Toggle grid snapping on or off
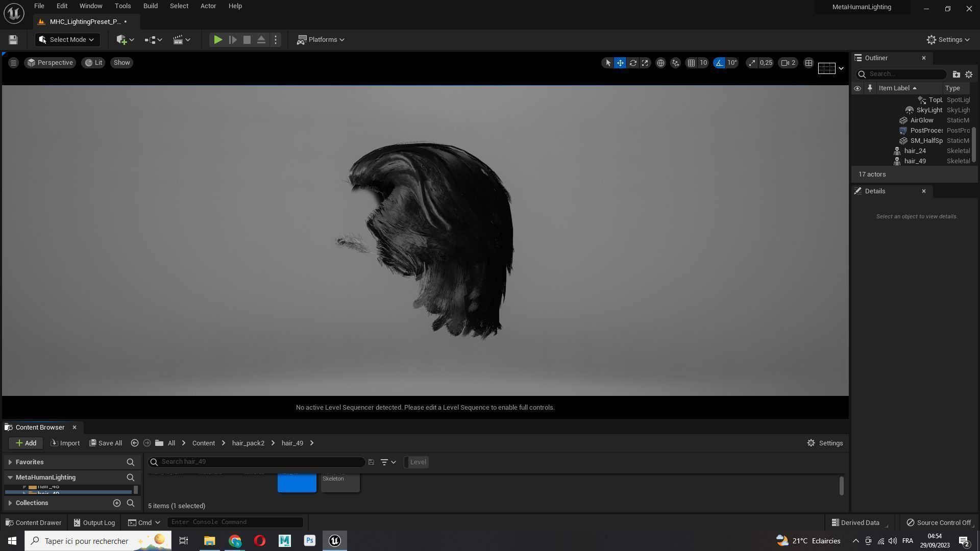The height and width of the screenshot is (551, 980). pyautogui.click(x=691, y=63)
